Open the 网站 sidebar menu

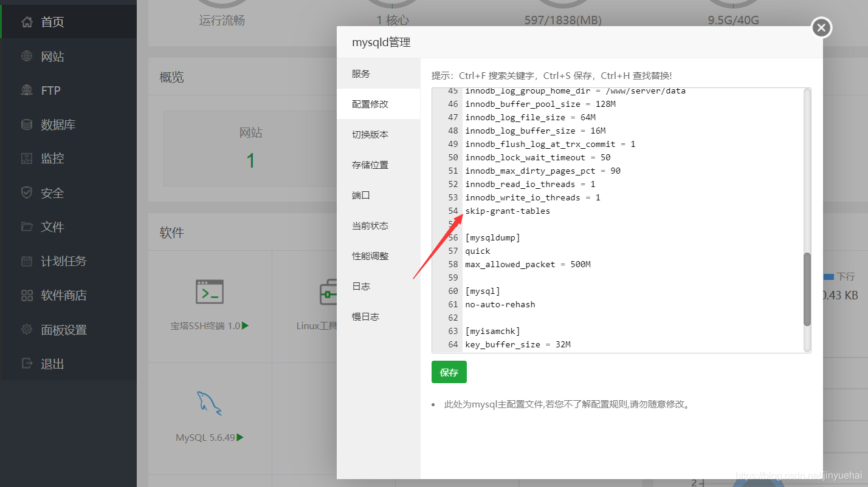pyautogui.click(x=68, y=56)
